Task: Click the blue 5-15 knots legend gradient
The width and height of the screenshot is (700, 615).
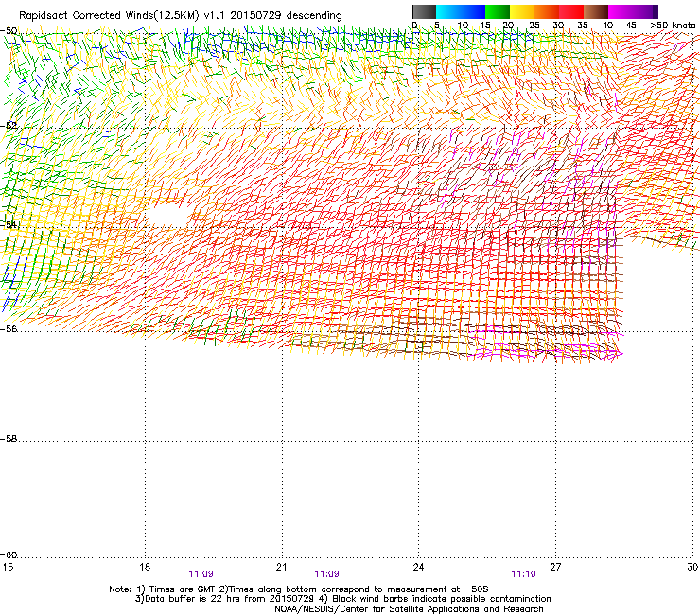Action: 461,11
